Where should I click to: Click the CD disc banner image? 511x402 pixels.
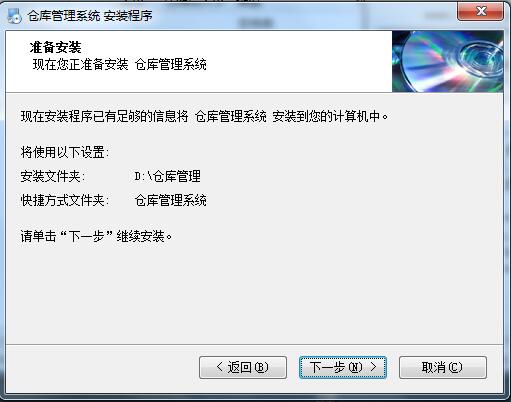point(447,61)
